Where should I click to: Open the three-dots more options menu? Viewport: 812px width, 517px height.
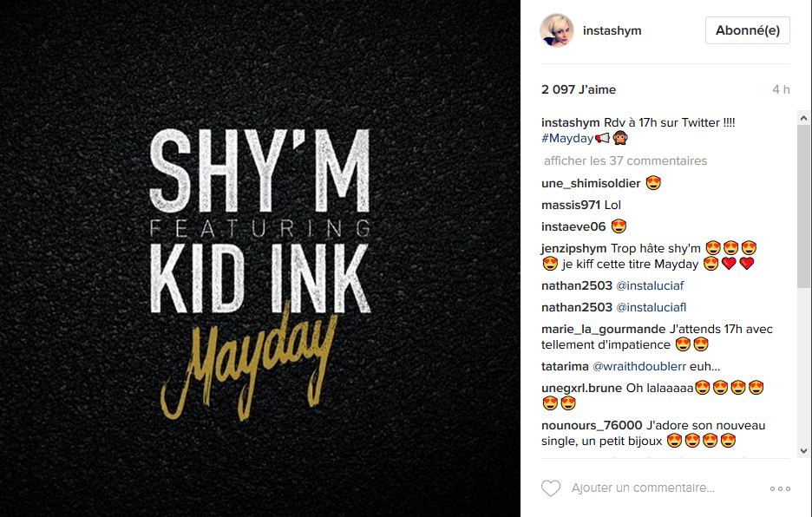coord(780,488)
